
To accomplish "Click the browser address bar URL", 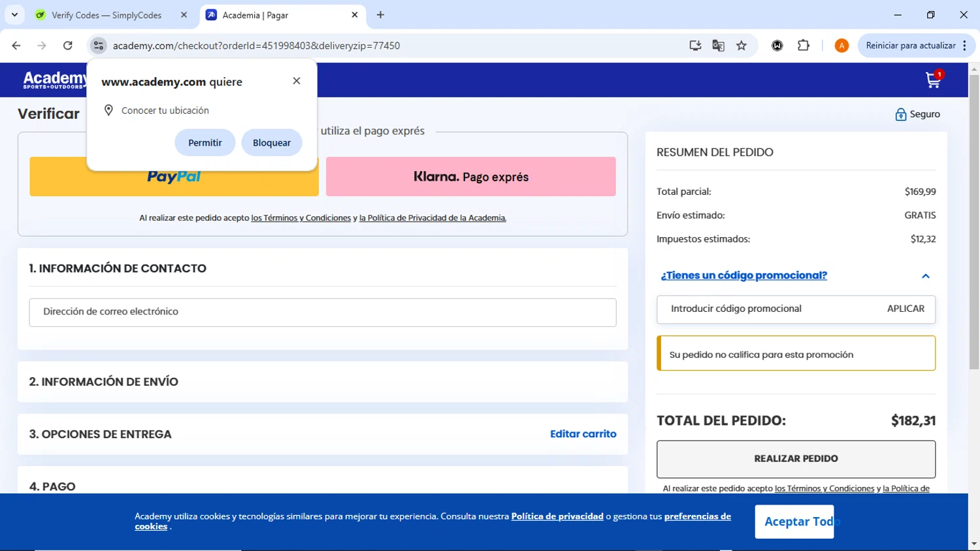I will [256, 46].
